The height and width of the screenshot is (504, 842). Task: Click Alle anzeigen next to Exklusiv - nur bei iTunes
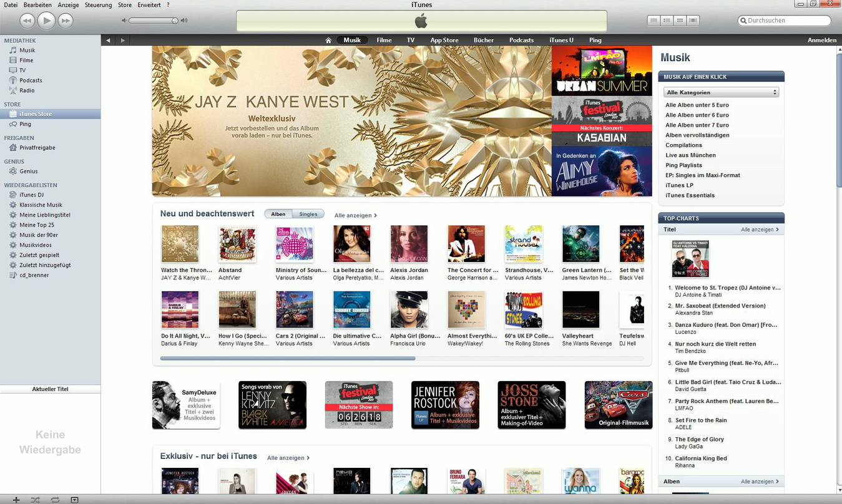pos(288,458)
